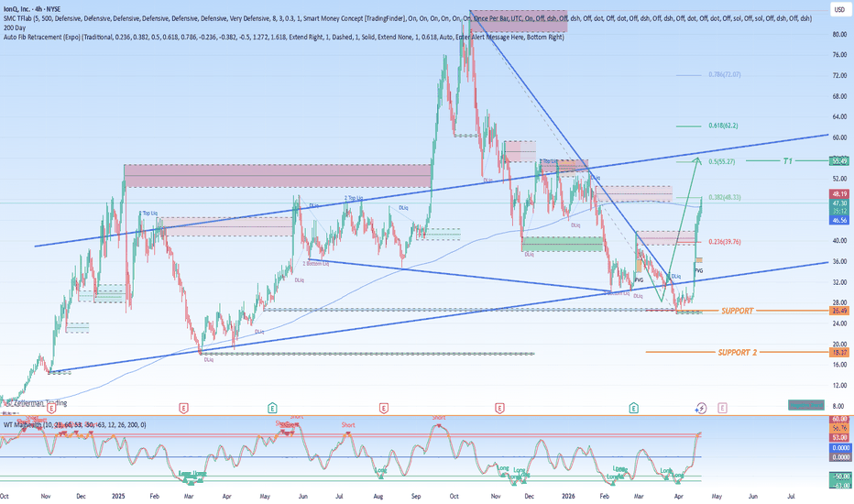
Task: Open the USD currency selector
Action: coord(839,9)
